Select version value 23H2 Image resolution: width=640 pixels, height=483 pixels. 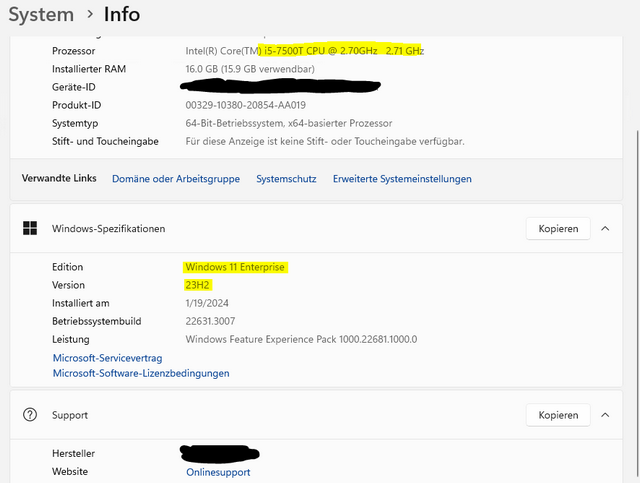[x=197, y=285]
